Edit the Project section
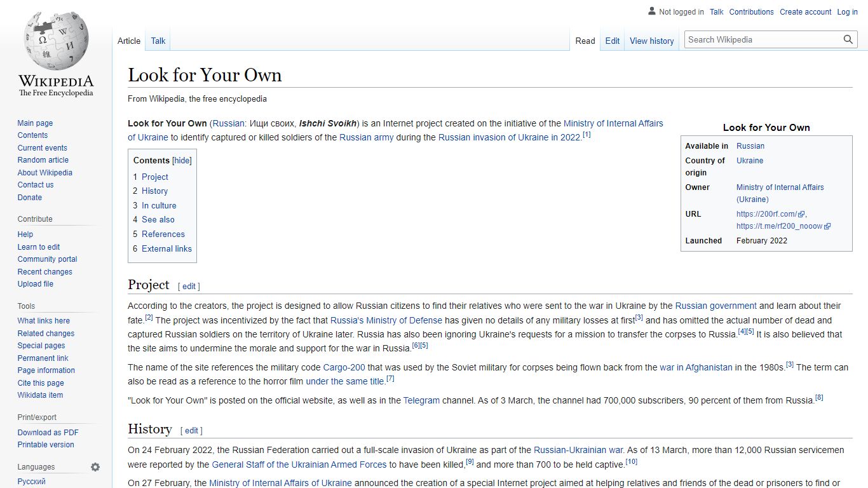The image size is (868, 488). pyautogui.click(x=189, y=287)
